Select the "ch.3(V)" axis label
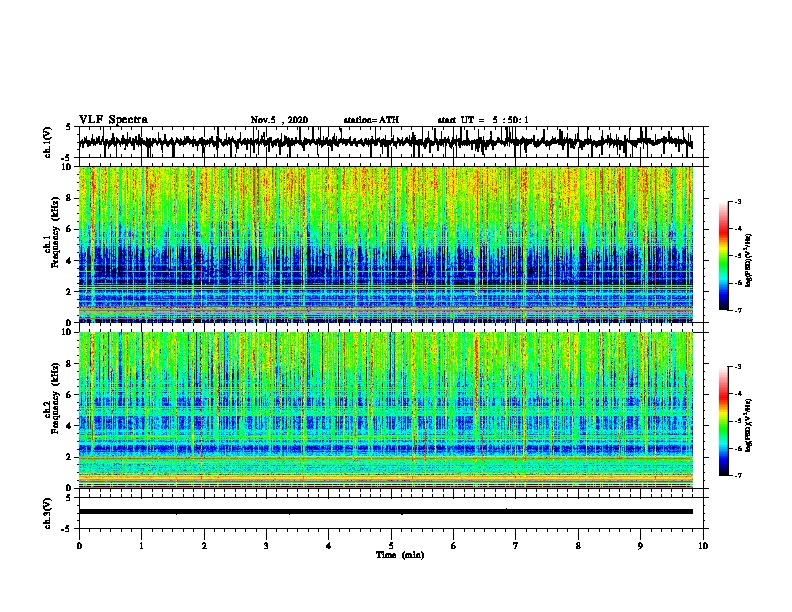The height and width of the screenshot is (612, 792). 48,513
